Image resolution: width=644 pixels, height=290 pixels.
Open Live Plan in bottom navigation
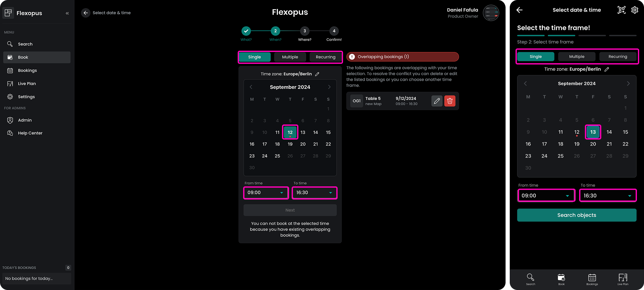click(622, 279)
